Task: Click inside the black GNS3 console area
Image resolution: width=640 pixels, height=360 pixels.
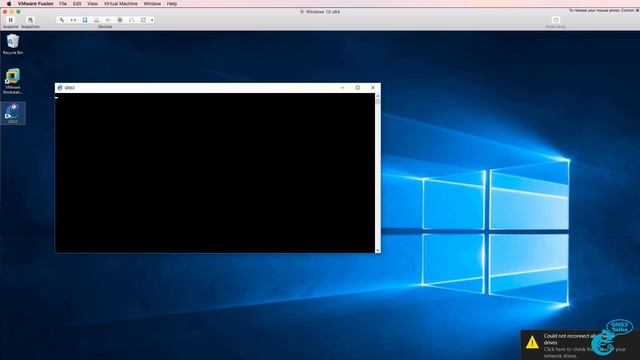Action: point(215,173)
